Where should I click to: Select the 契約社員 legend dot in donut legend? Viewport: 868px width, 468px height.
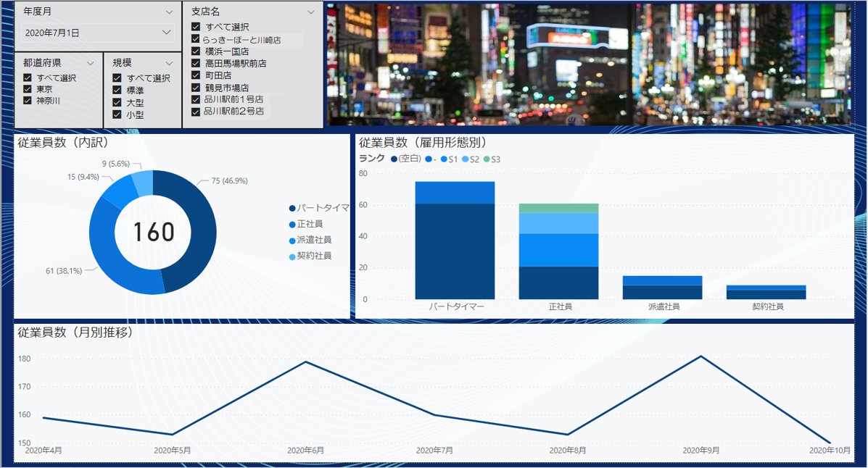[x=292, y=256]
